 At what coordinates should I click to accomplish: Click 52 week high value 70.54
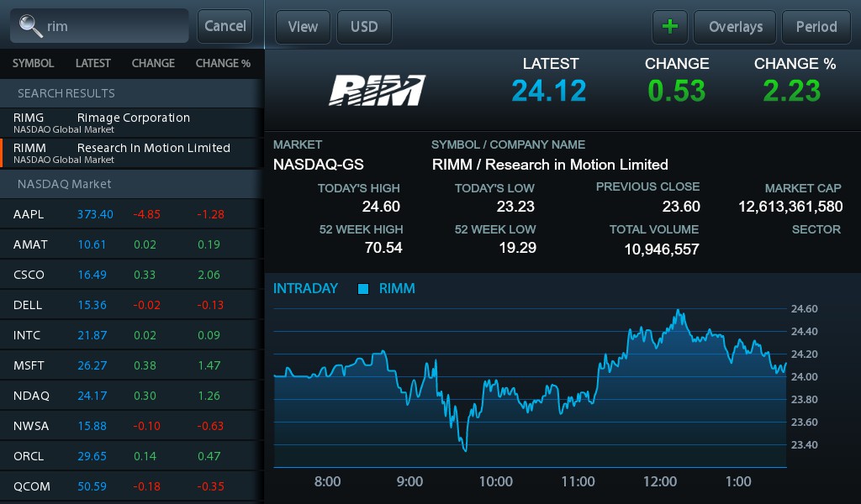(x=383, y=248)
